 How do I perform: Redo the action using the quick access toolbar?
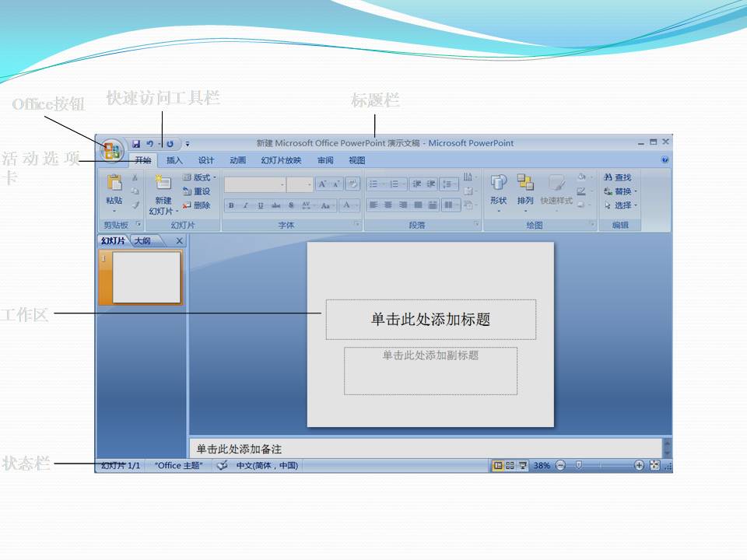[x=170, y=144]
